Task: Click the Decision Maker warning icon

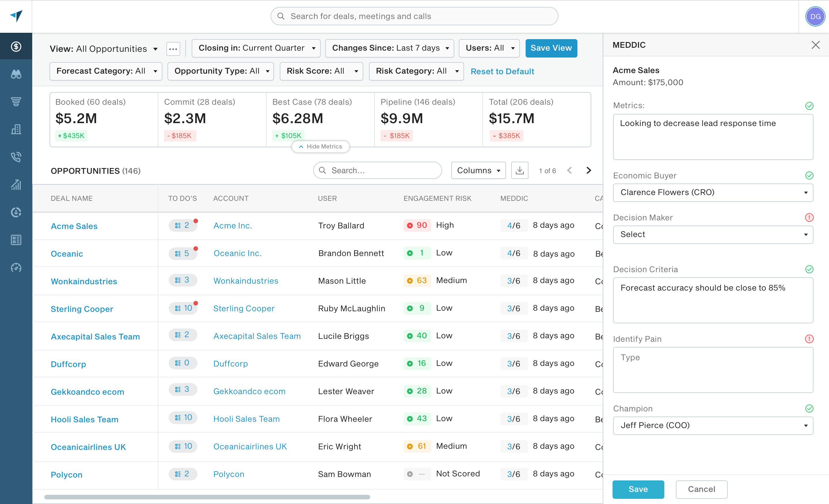Action: tap(809, 217)
